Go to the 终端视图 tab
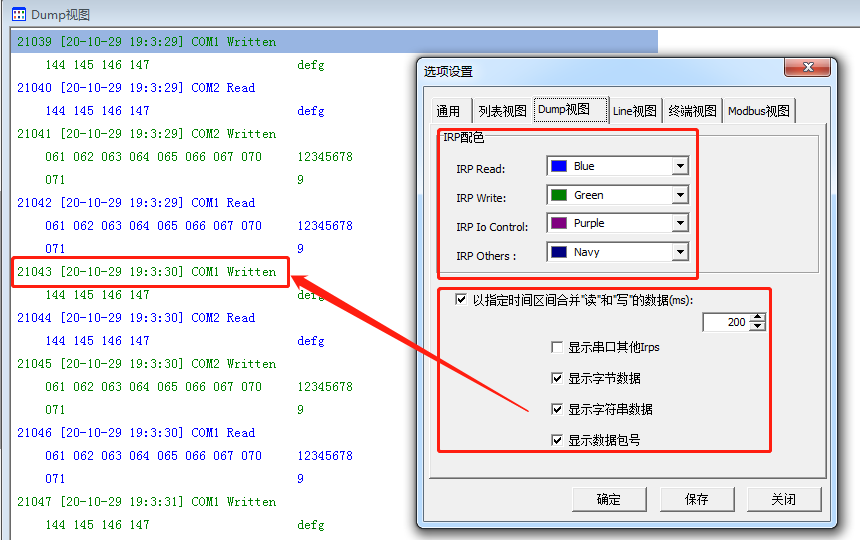860x540 pixels. click(x=692, y=111)
